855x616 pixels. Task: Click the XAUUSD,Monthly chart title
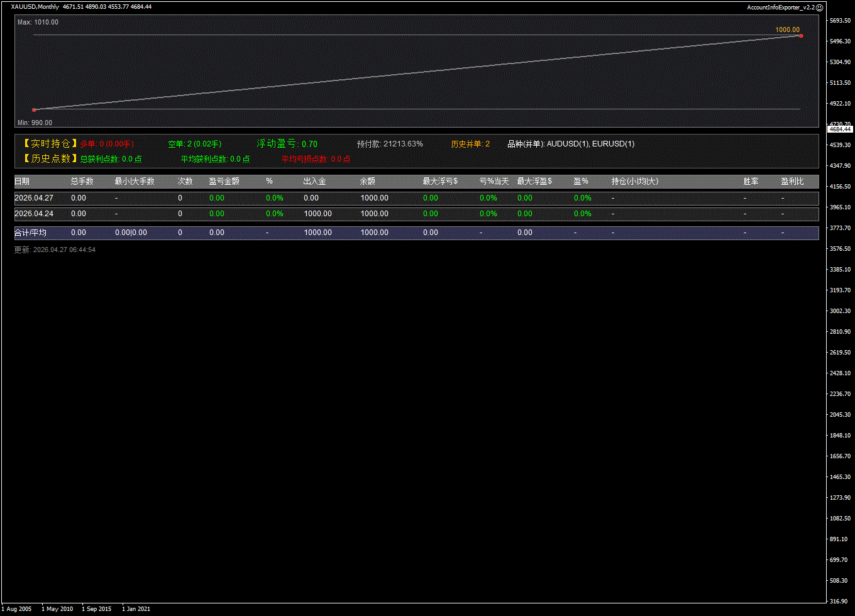pyautogui.click(x=35, y=7)
